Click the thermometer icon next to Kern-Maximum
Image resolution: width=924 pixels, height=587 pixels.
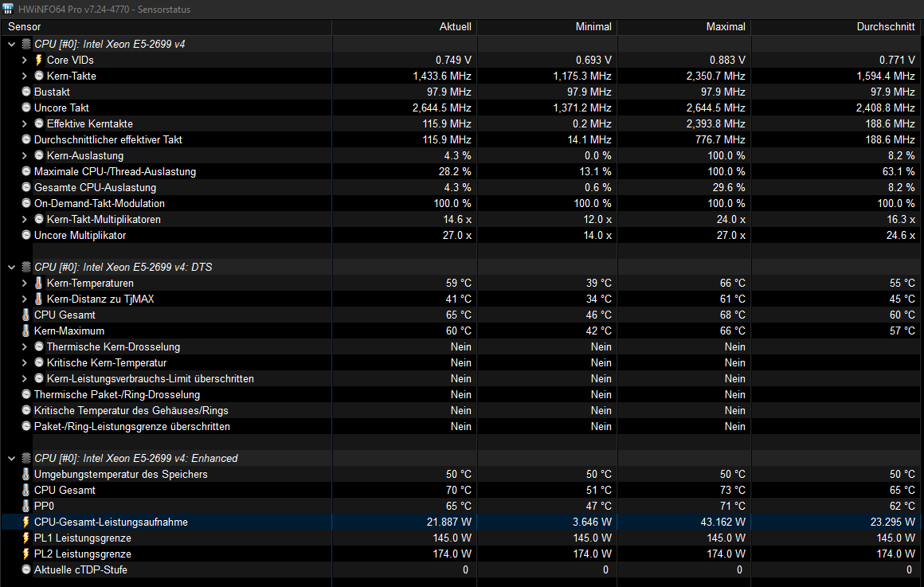point(26,331)
